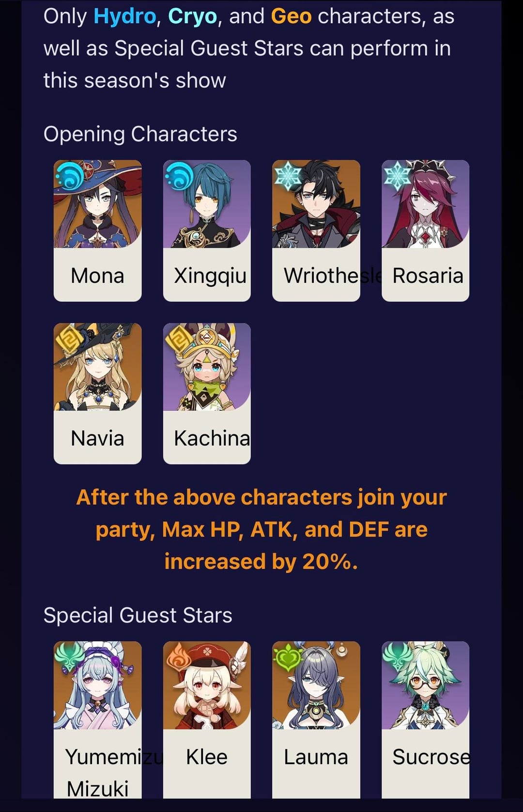The width and height of the screenshot is (523, 812).
Task: Click the Geo link in description text
Action: coord(291,16)
